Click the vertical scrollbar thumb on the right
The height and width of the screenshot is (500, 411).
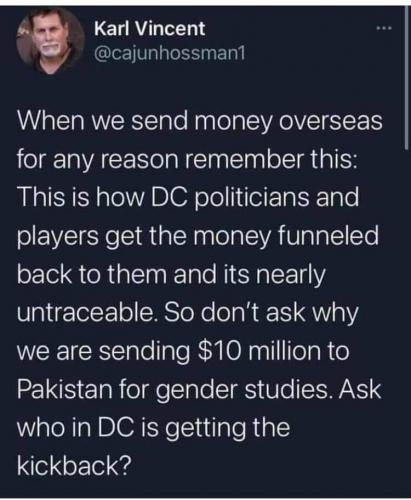[406, 78]
